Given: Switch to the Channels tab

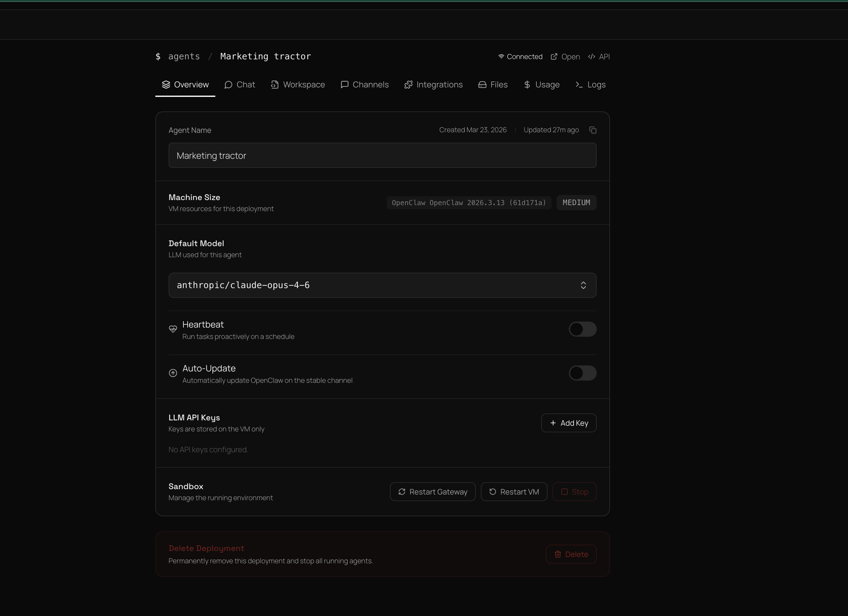Looking at the screenshot, I should [365, 85].
